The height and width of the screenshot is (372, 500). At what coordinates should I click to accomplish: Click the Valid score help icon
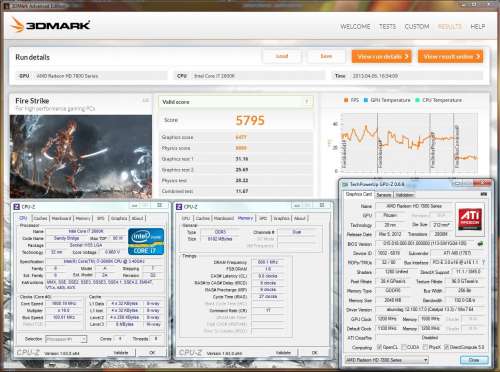307,102
